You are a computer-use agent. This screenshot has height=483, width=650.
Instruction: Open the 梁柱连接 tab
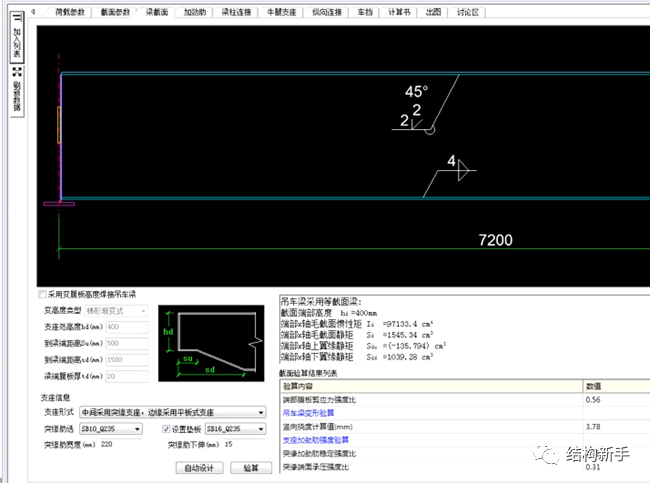(x=236, y=12)
